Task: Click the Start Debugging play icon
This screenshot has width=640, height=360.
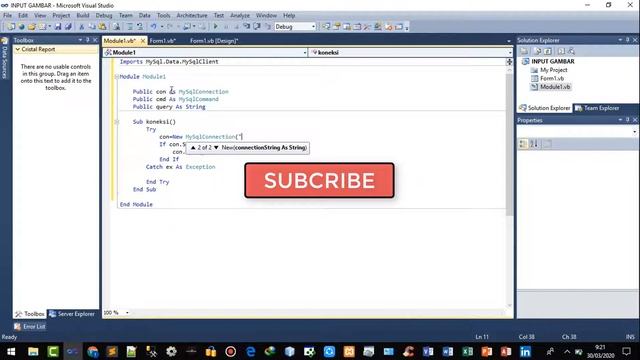Action: tap(216, 27)
